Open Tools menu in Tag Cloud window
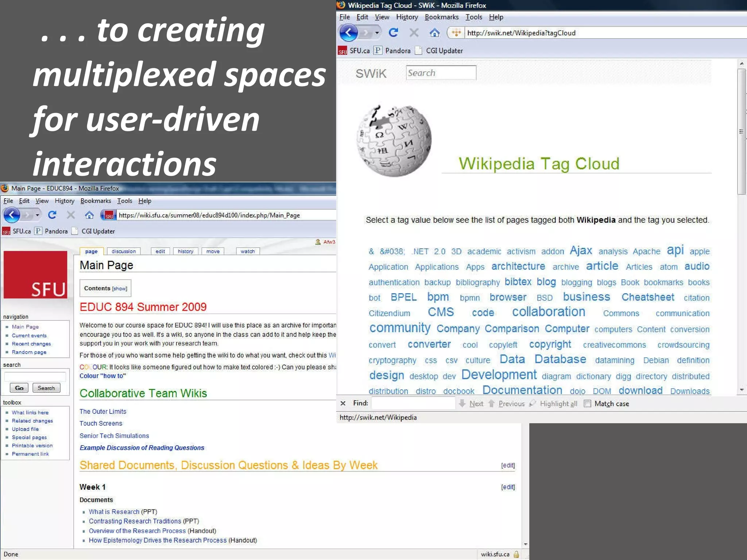This screenshot has width=747, height=560. click(473, 17)
